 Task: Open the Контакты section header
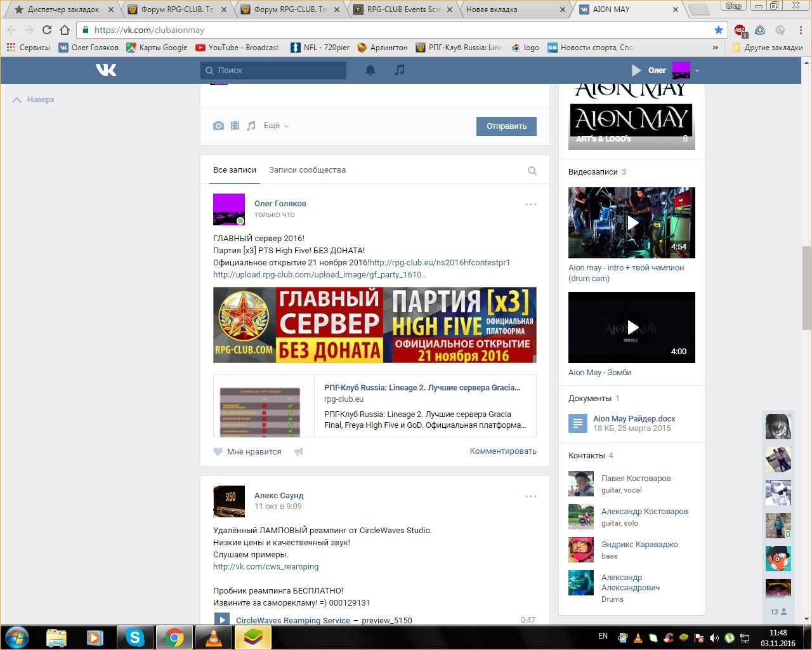pos(587,455)
